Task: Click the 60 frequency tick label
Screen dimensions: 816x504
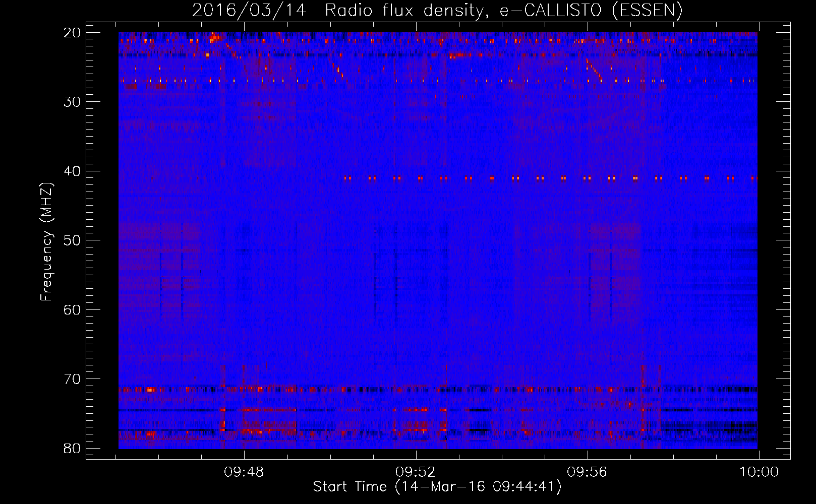Action: click(72, 309)
